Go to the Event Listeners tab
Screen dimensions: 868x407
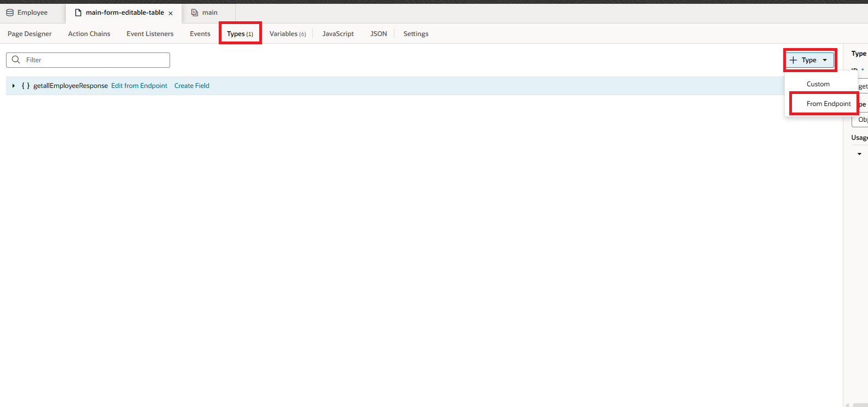(150, 34)
